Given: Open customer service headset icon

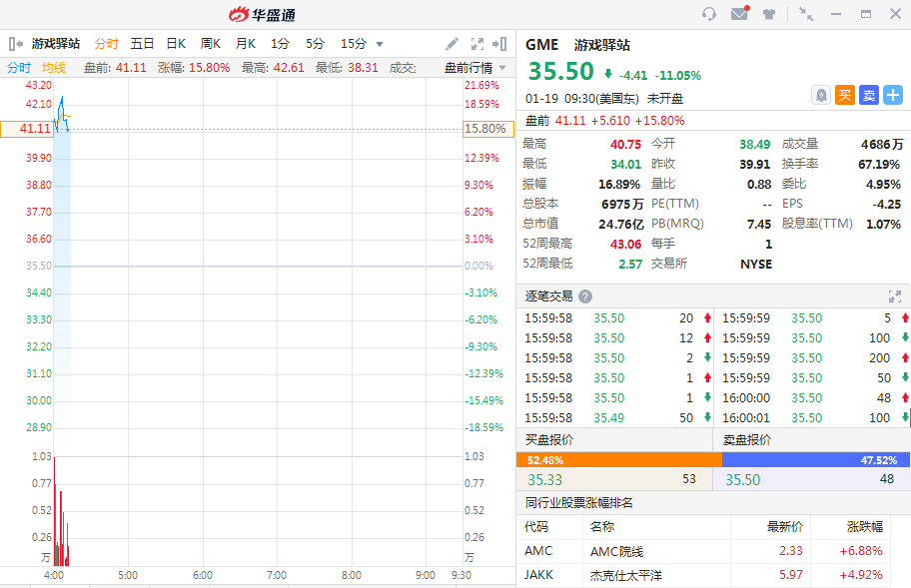Looking at the screenshot, I should click(x=709, y=14).
